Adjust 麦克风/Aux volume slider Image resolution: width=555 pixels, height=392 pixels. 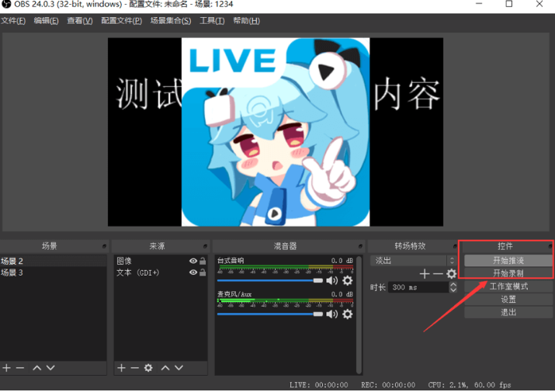click(x=269, y=314)
